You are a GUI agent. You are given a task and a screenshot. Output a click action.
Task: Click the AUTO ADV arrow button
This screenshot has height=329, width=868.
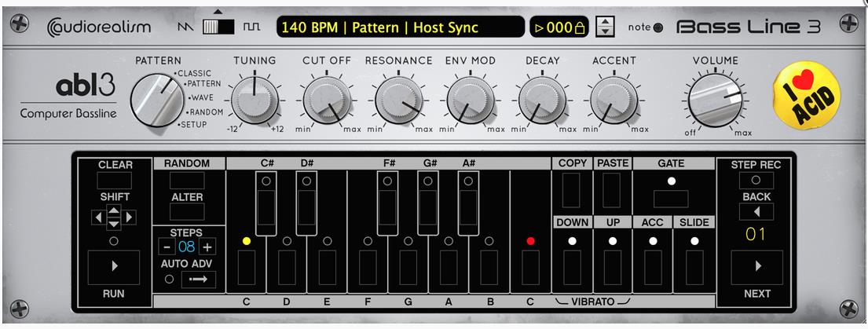coord(198,280)
